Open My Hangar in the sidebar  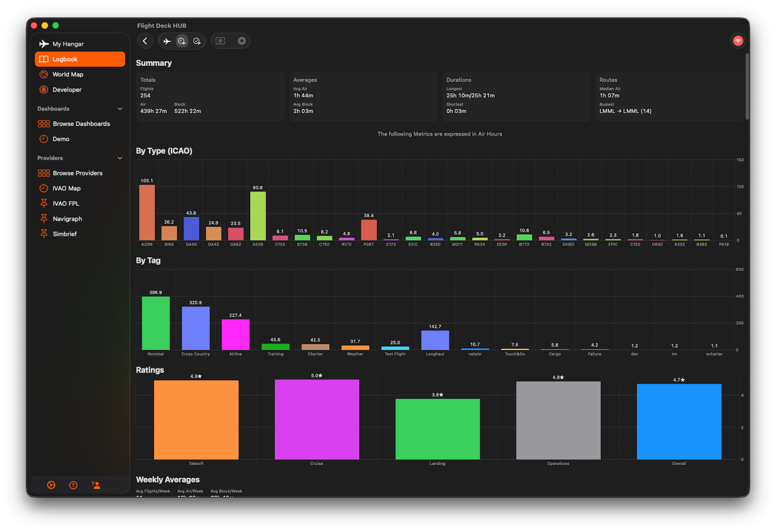[68, 44]
